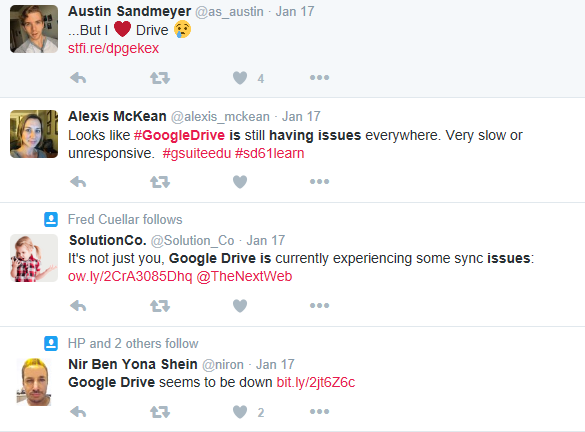
Task: Retweet SolutionCo.'s sync issues tweet
Action: [x=160, y=306]
